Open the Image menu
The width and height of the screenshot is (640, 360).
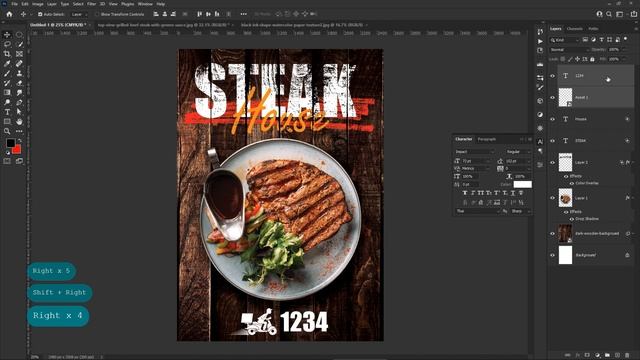click(x=38, y=4)
